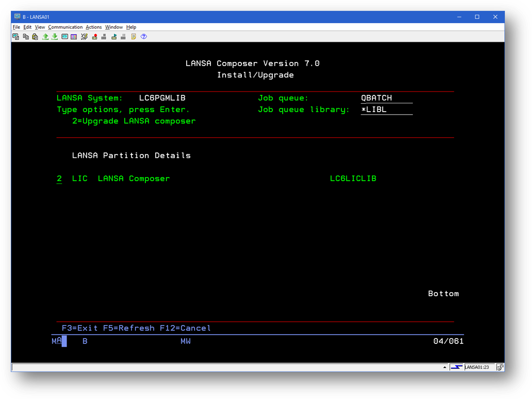Click the grayed Stop macro icon
Viewport: 532px width, 399px height.
(104, 36)
